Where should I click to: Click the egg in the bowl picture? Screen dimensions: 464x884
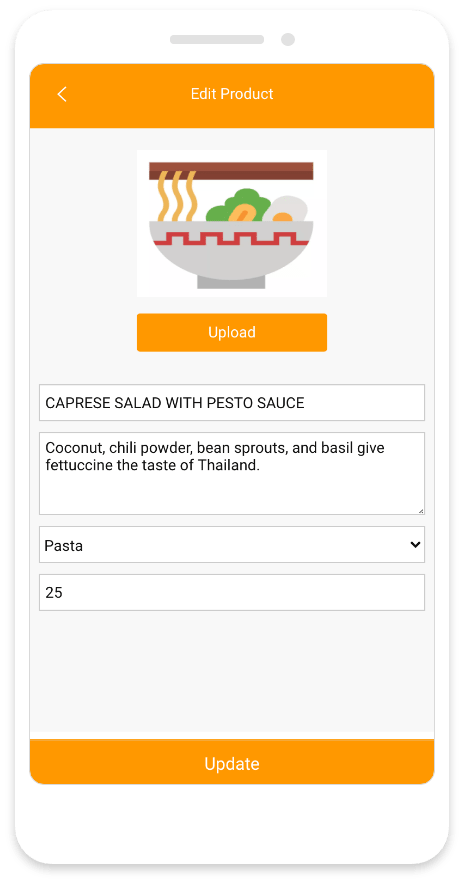click(x=286, y=210)
